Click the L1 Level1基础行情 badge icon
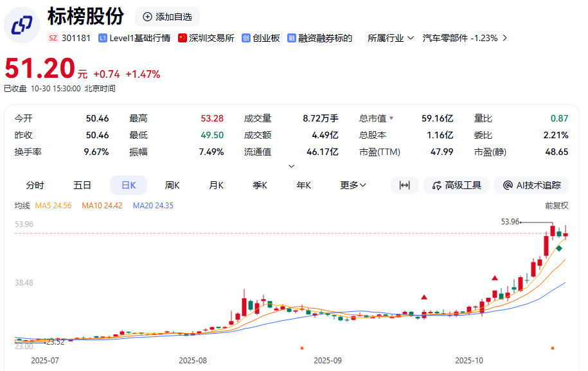 pos(103,38)
